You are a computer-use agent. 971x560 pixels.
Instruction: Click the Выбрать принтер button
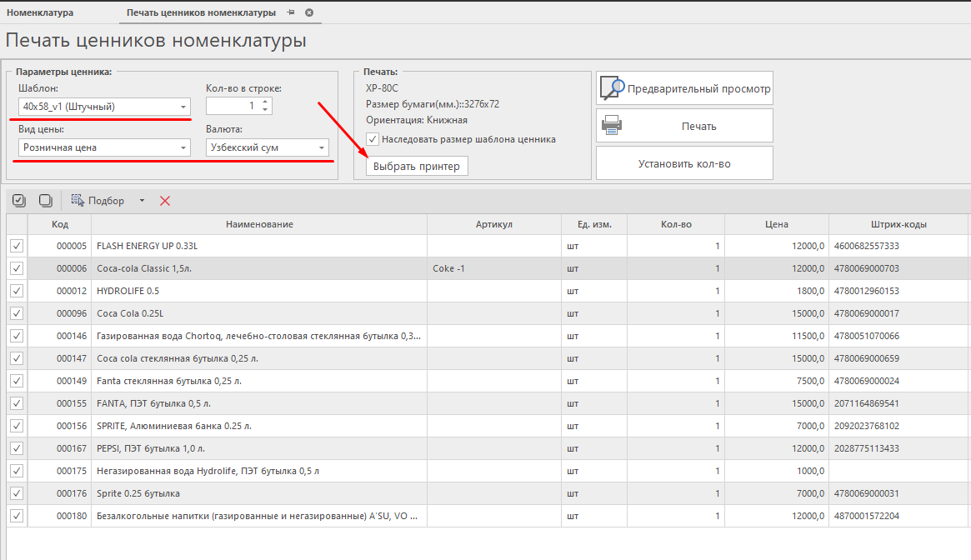tap(416, 167)
